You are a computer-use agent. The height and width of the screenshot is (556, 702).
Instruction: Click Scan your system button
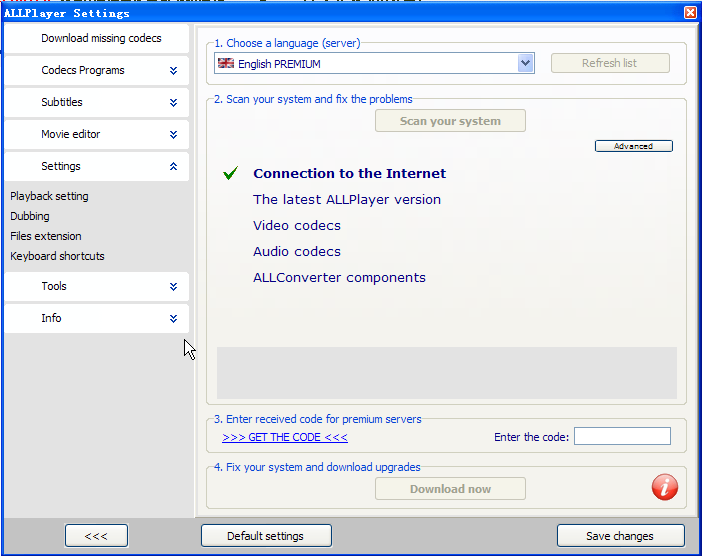coord(450,121)
